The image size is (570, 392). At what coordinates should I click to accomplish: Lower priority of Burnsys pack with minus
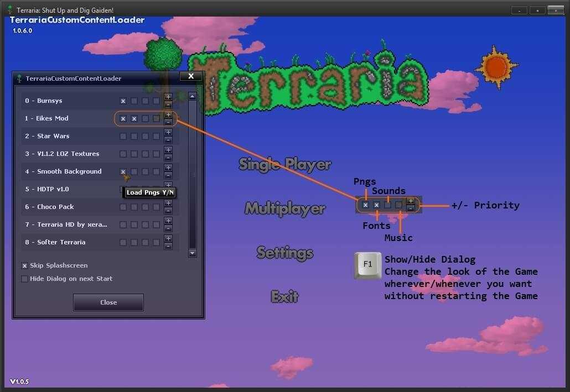(x=168, y=104)
